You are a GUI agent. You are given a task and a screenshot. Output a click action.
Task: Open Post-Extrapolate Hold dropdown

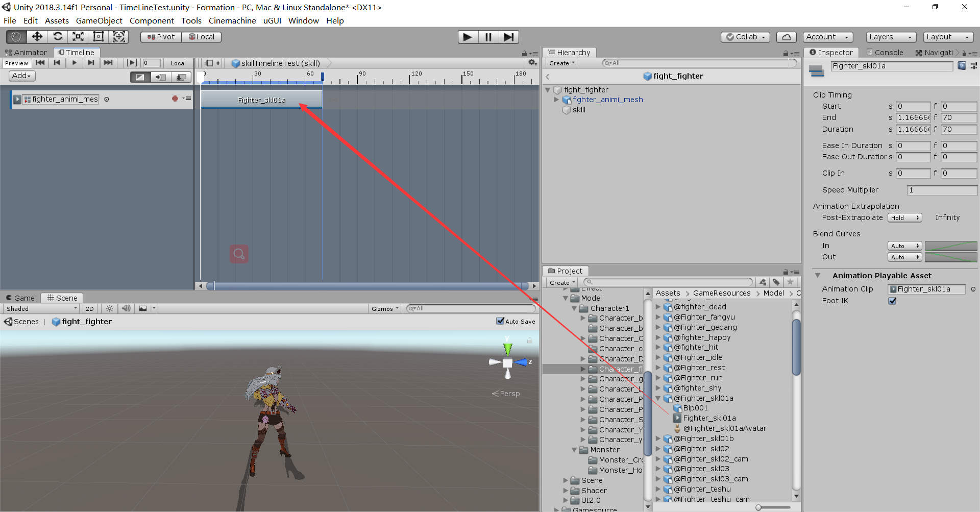(904, 217)
